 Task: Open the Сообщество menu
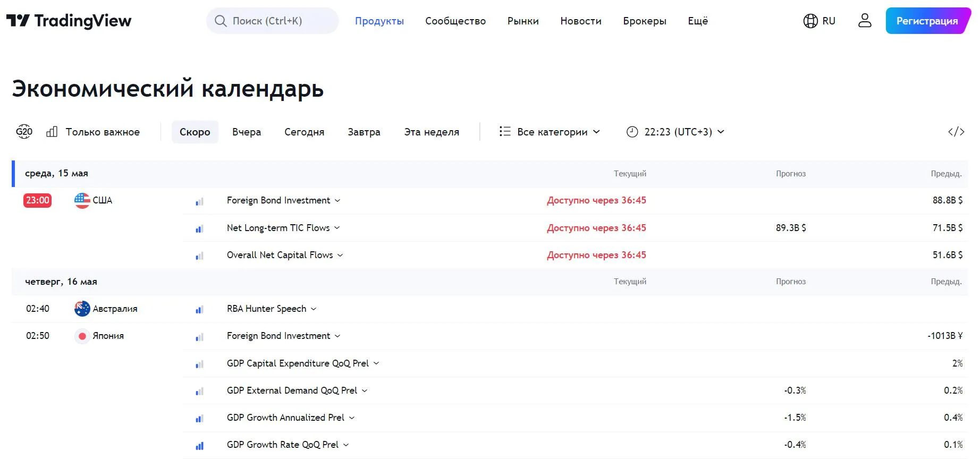455,21
